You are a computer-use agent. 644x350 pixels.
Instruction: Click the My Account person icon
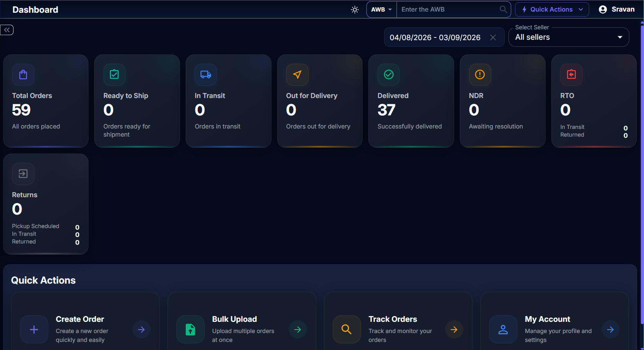[503, 330]
